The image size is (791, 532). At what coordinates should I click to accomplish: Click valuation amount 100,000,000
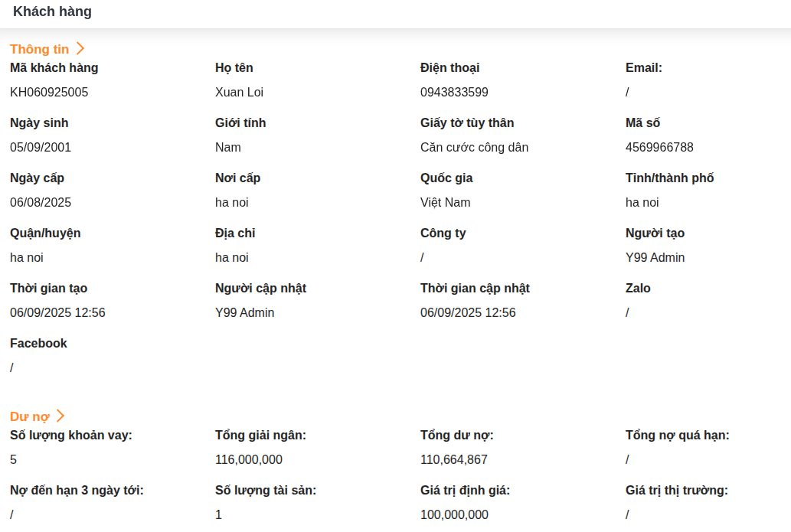click(454, 515)
